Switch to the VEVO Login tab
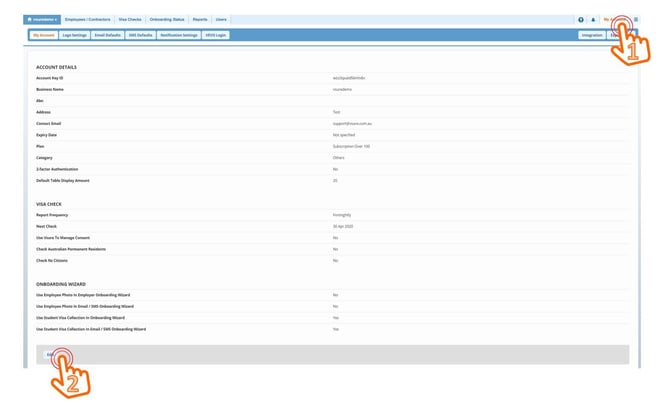The image size is (670, 404). click(215, 35)
